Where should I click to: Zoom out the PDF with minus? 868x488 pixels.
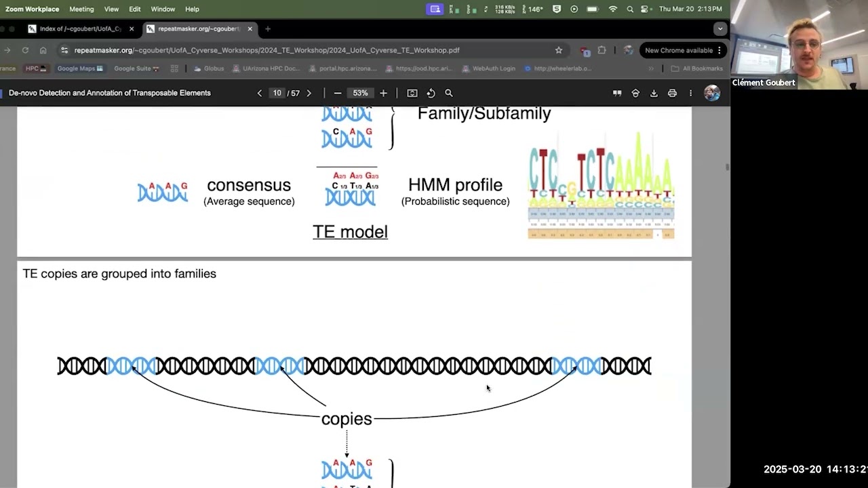pyautogui.click(x=337, y=93)
